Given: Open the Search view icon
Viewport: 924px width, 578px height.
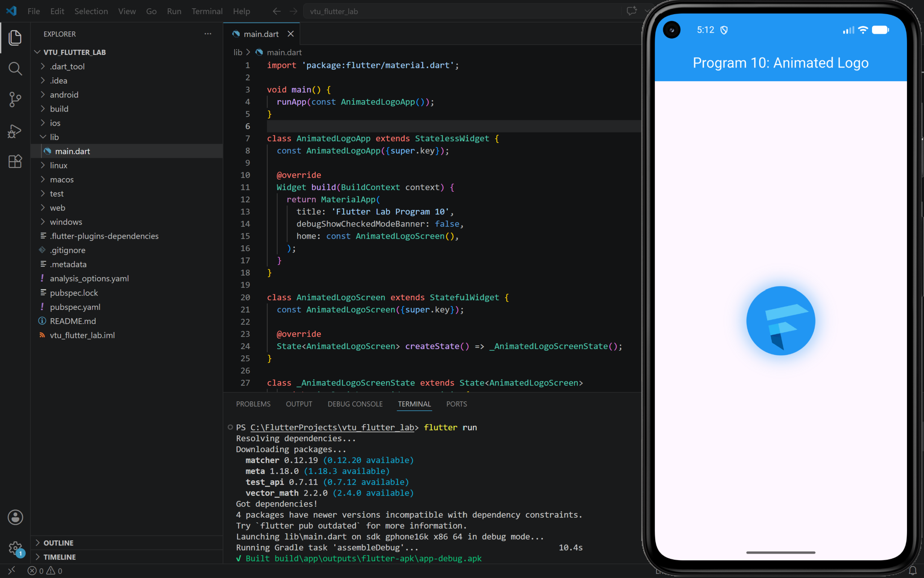Looking at the screenshot, I should pyautogui.click(x=15, y=68).
